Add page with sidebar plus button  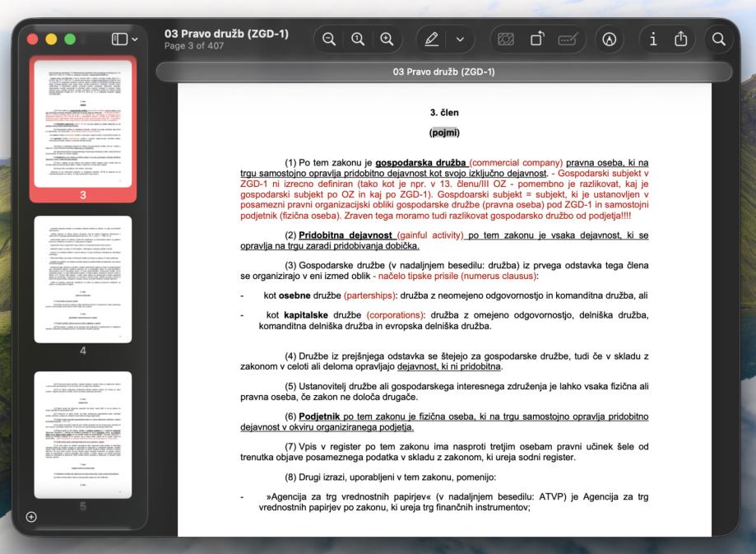31,517
